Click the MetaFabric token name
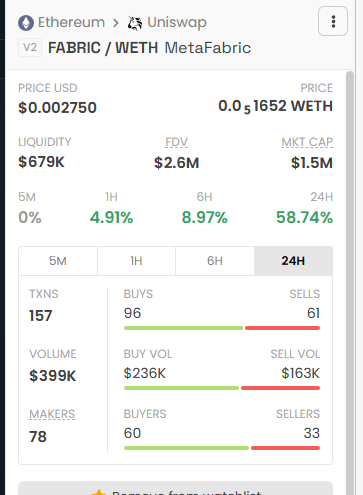The height and width of the screenshot is (495, 363). point(208,48)
